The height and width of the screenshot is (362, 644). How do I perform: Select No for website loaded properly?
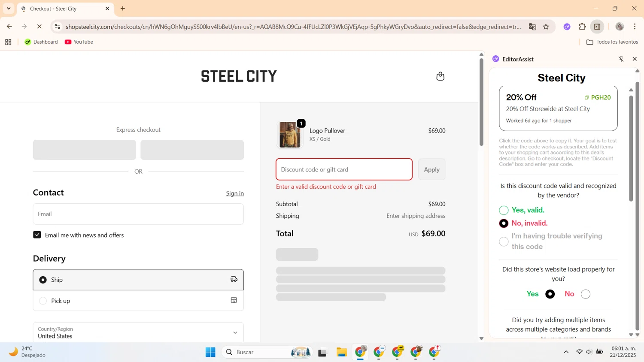(x=586, y=294)
